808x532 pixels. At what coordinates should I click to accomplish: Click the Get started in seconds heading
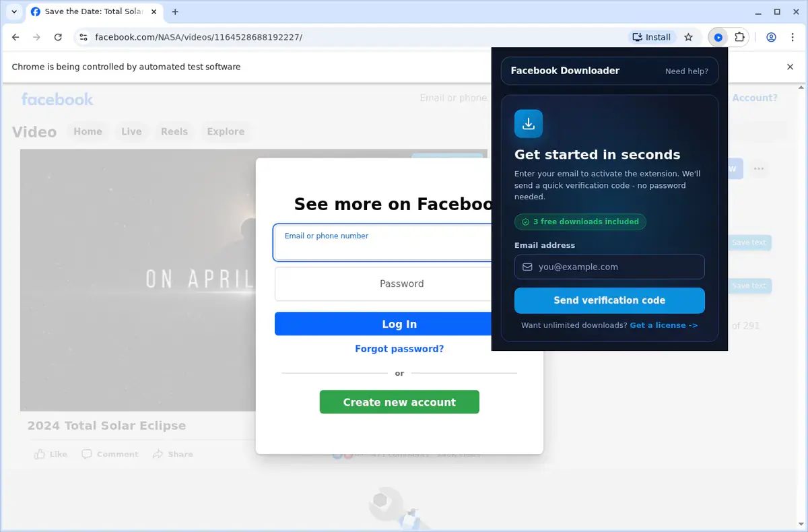click(597, 155)
